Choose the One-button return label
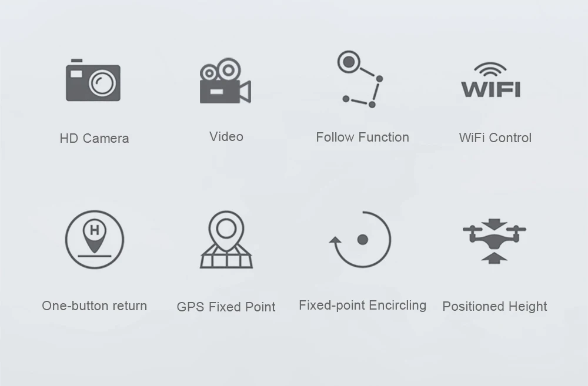 tap(95, 306)
